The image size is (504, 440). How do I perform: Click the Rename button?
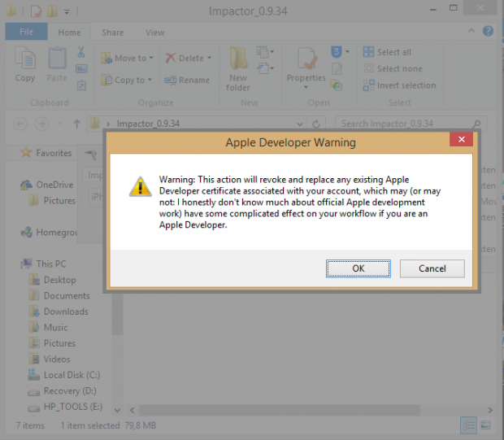click(x=187, y=80)
